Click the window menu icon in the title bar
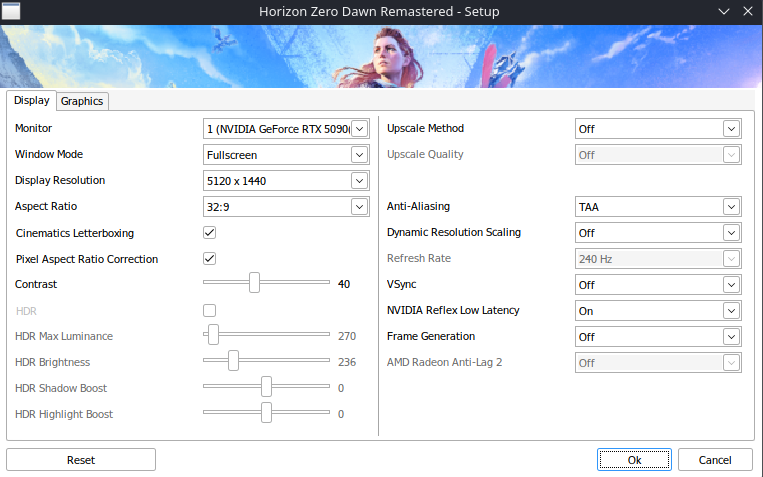 pyautogui.click(x=11, y=11)
